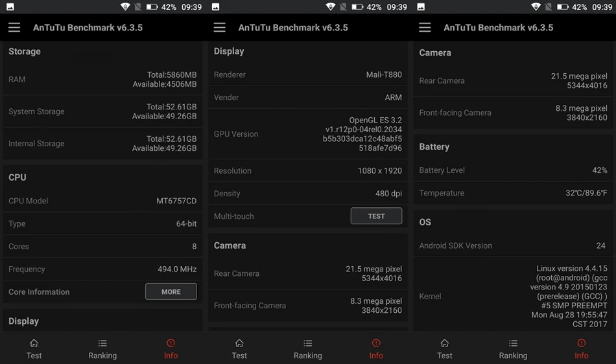Tap the Battery section header
The image size is (616, 364).
tap(434, 146)
